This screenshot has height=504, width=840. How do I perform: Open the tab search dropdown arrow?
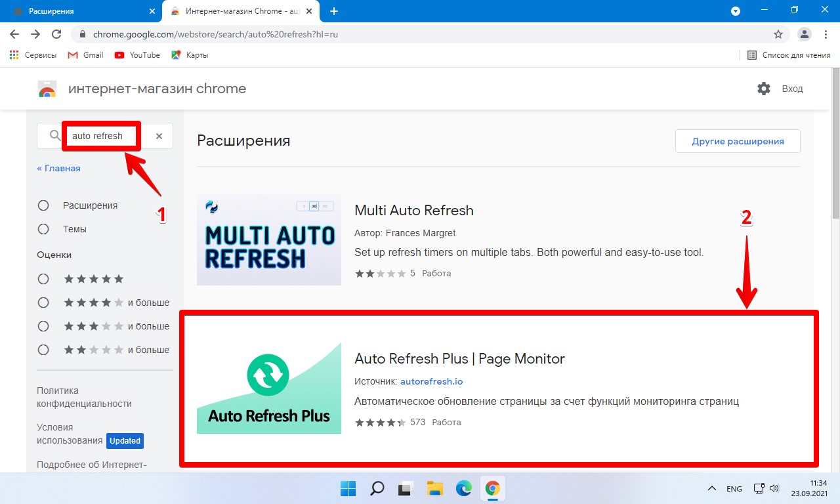(x=736, y=11)
